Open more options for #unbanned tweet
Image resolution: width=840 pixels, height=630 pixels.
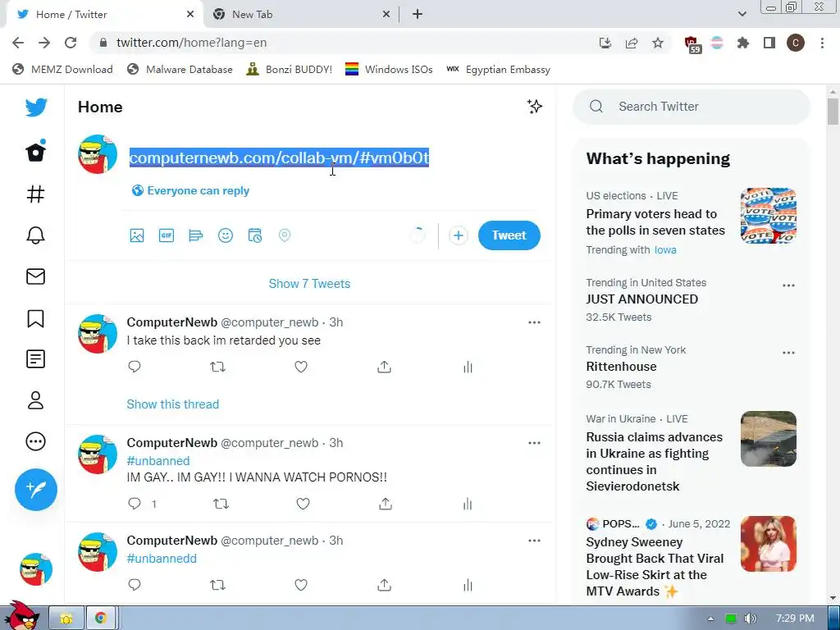[534, 443]
